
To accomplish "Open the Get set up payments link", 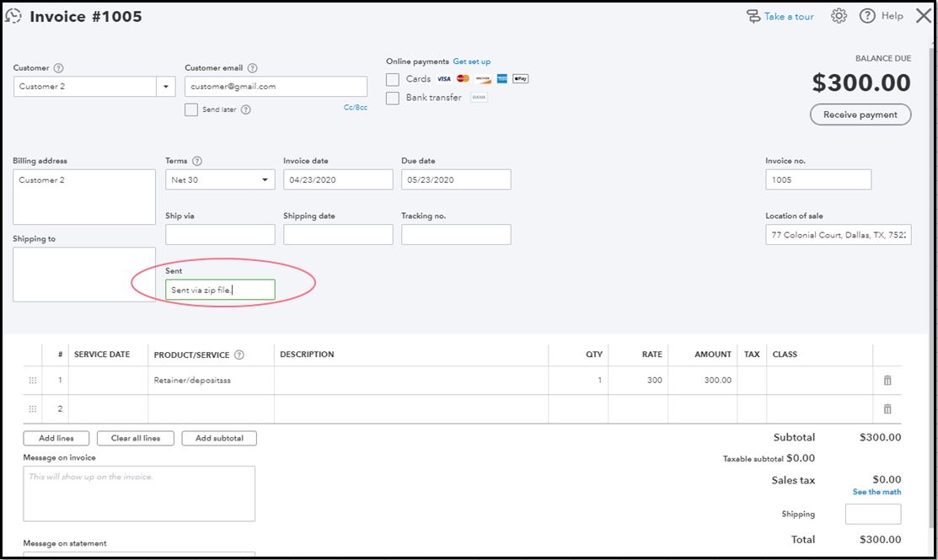I will pos(471,61).
